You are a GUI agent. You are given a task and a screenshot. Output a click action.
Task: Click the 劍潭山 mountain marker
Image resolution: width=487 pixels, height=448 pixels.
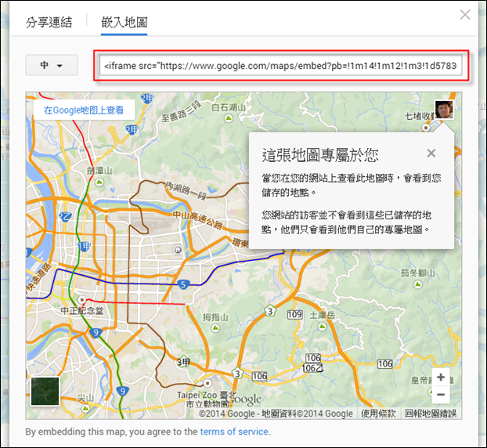pos(99,182)
